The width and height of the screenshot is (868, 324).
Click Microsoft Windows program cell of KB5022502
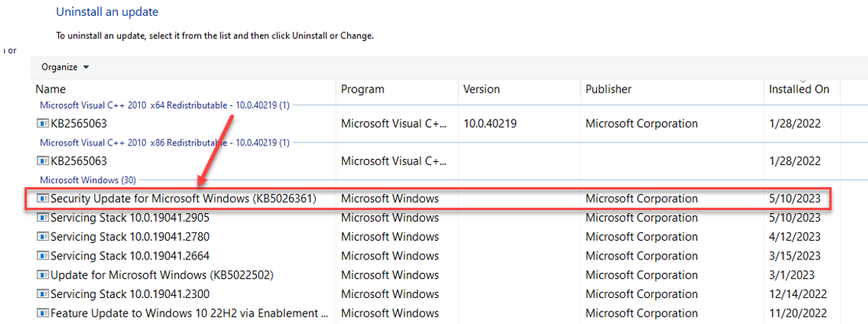pyautogui.click(x=390, y=274)
